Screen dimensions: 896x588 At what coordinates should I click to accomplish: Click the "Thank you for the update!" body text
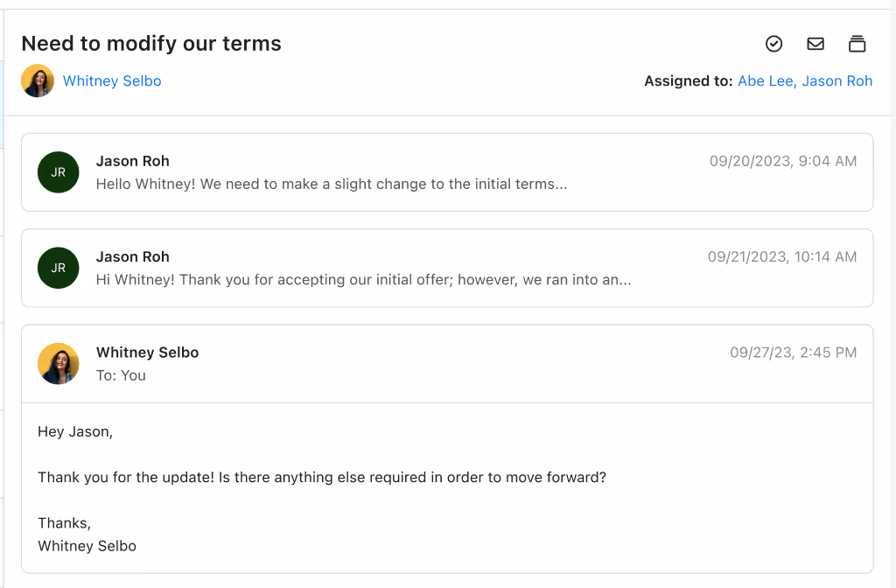click(x=322, y=478)
